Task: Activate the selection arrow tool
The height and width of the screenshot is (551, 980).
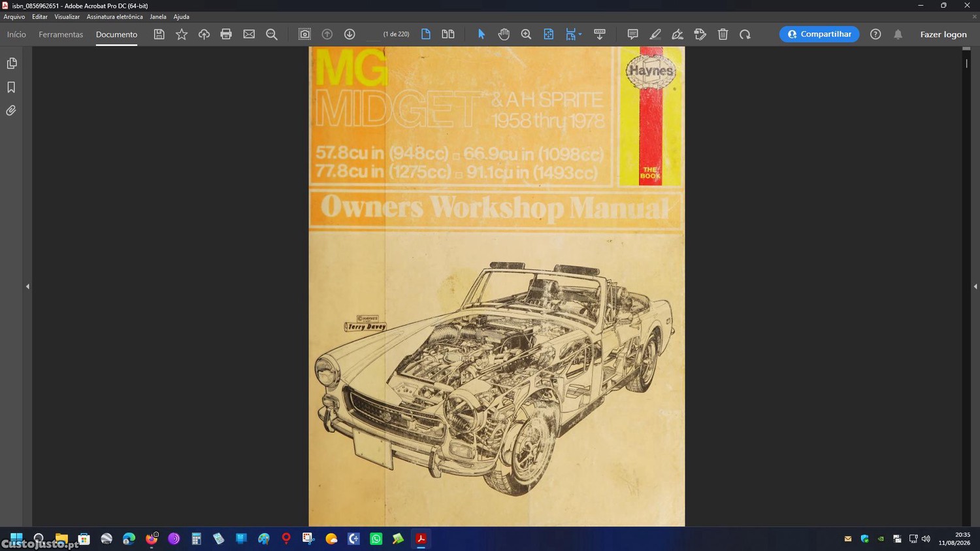Action: click(x=482, y=34)
